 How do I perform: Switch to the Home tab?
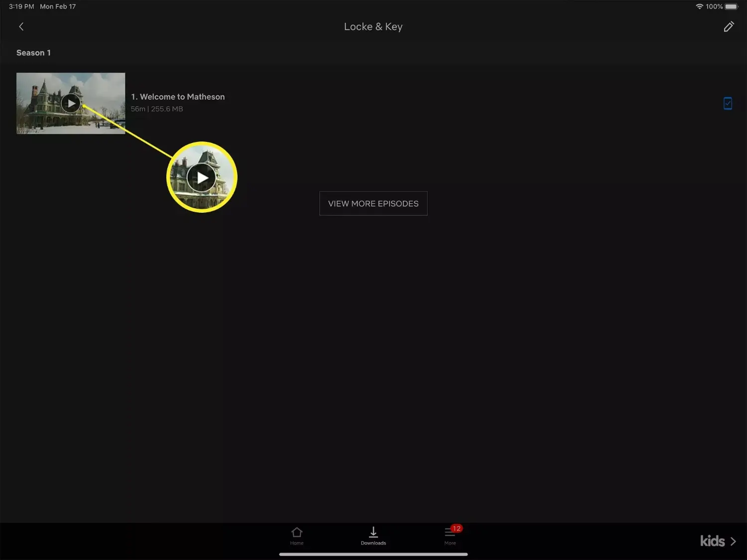pyautogui.click(x=297, y=536)
